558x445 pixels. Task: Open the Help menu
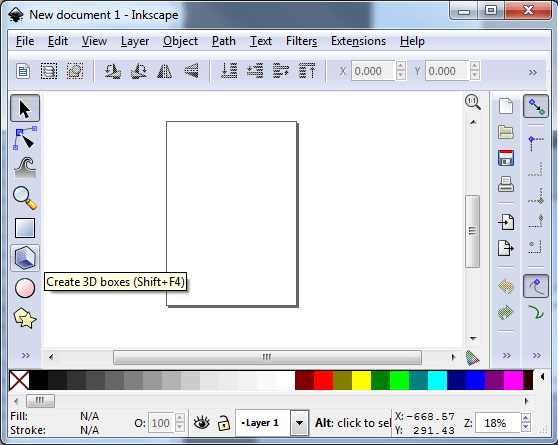pos(412,41)
